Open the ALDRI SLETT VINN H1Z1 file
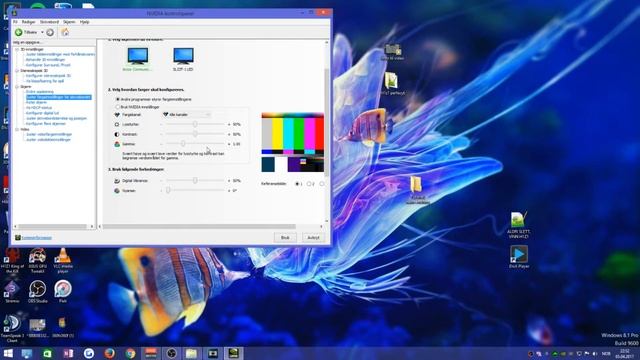 pos(518,225)
